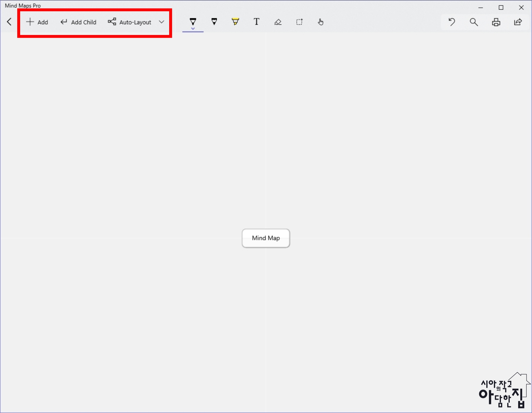The width and height of the screenshot is (532, 413).
Task: Click the Undo icon
Action: click(452, 22)
